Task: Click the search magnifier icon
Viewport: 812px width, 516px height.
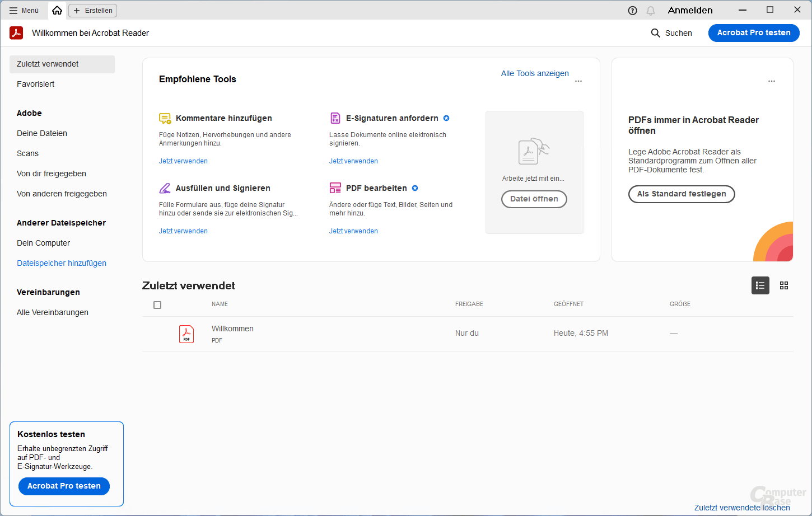Action: (x=656, y=33)
